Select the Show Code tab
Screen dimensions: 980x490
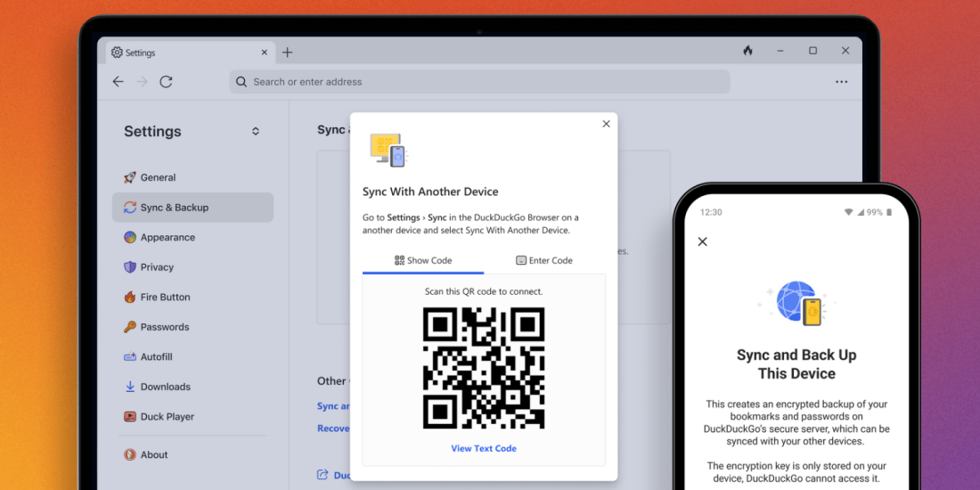[423, 260]
